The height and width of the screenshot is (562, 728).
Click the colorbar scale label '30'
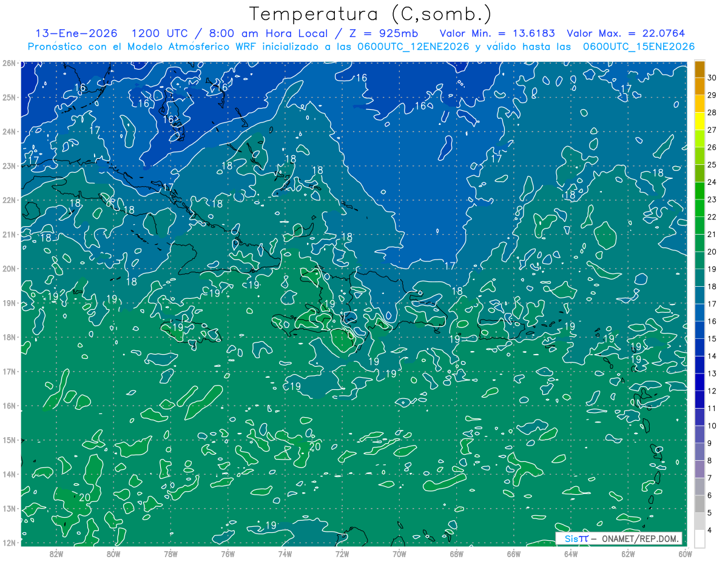[x=712, y=78]
